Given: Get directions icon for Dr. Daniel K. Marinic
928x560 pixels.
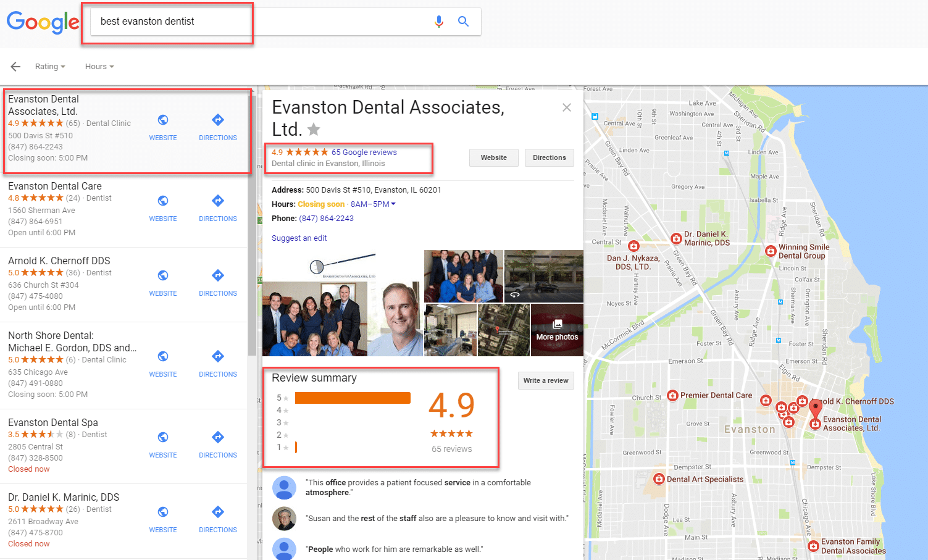Looking at the screenshot, I should 218,512.
